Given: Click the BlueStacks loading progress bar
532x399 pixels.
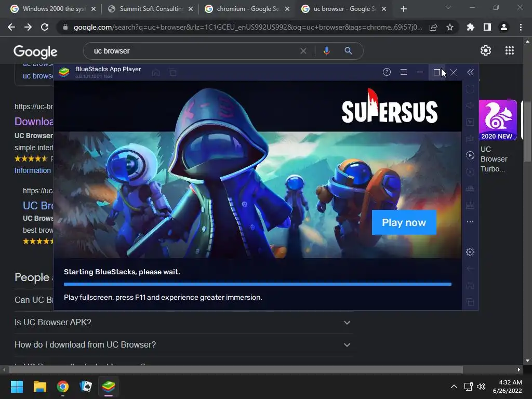Looking at the screenshot, I should click(x=258, y=284).
